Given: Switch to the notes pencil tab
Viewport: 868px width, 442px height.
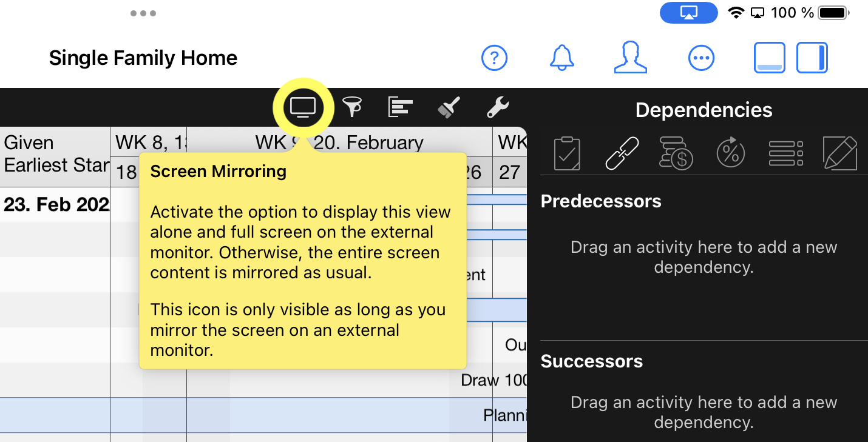Looking at the screenshot, I should pyautogui.click(x=839, y=153).
